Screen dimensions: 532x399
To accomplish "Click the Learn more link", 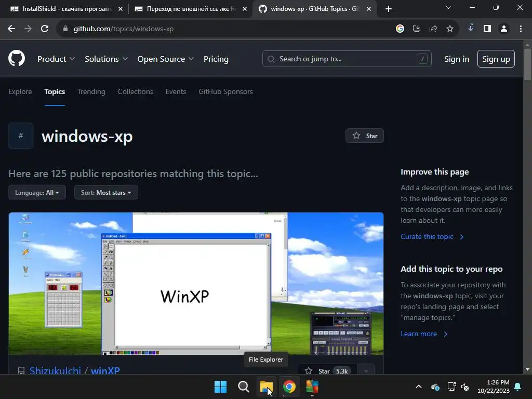I will (x=424, y=334).
